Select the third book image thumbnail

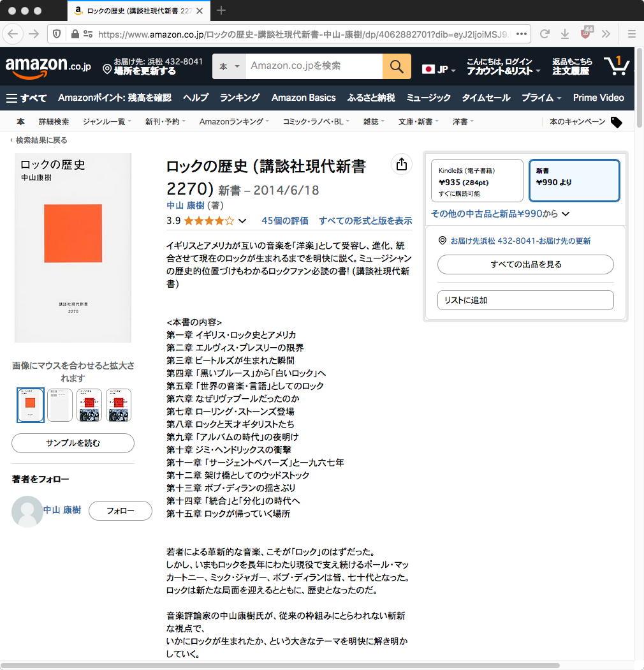click(89, 405)
